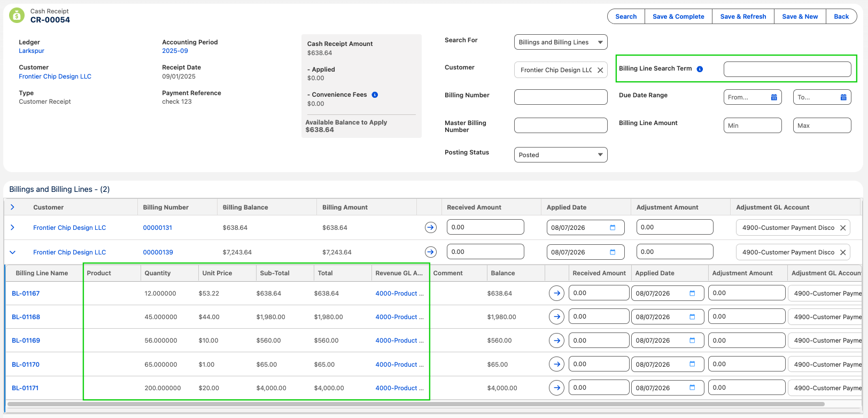Open the Applied Date calendar for BL-01170
This screenshot has width=868, height=418.
692,364
